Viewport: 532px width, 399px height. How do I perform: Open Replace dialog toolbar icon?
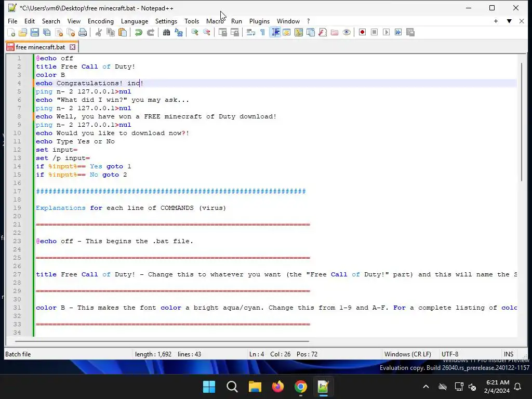pos(179,32)
